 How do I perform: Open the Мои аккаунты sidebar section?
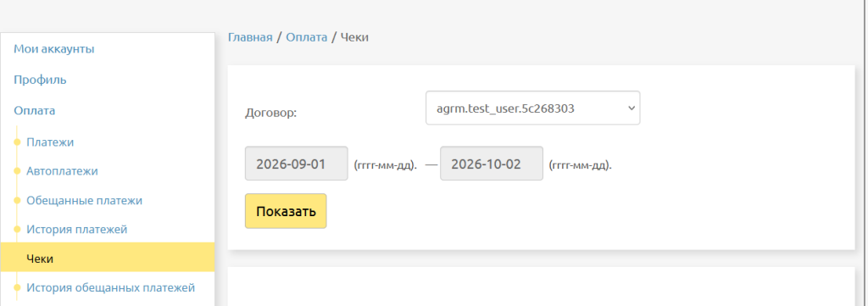coord(53,48)
